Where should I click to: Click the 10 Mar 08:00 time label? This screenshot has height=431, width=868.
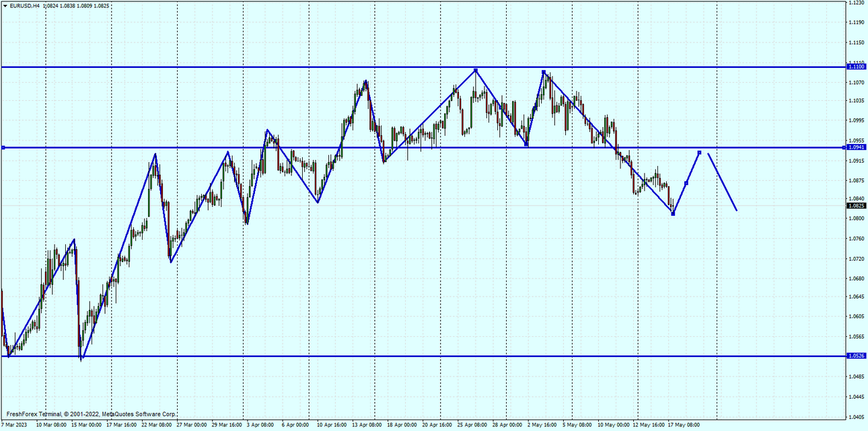[51, 425]
